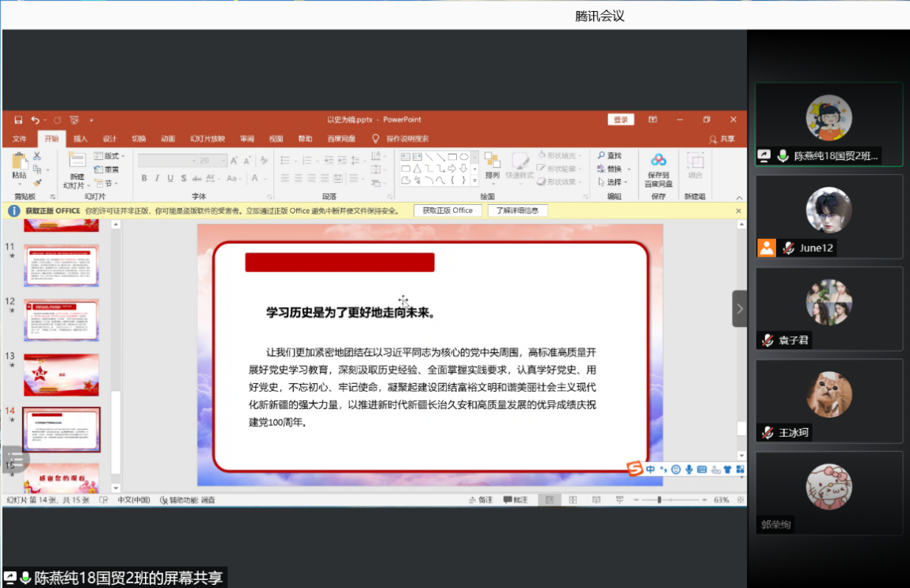
Task: Open the Insert (插入) ribbon tab
Action: click(80, 138)
